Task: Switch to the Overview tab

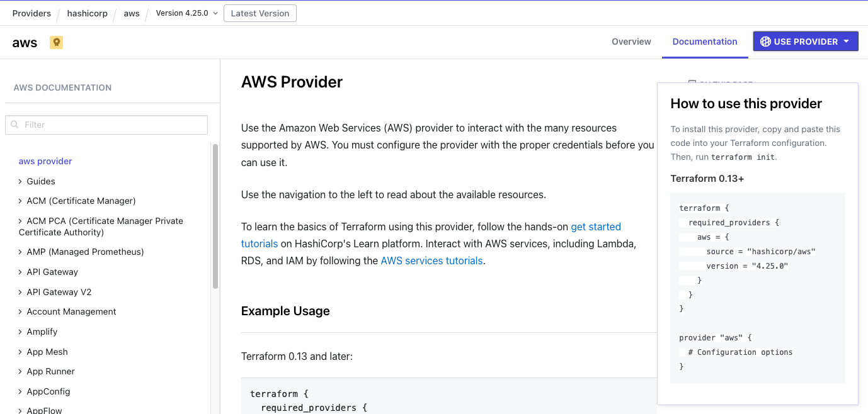Action: tap(631, 42)
